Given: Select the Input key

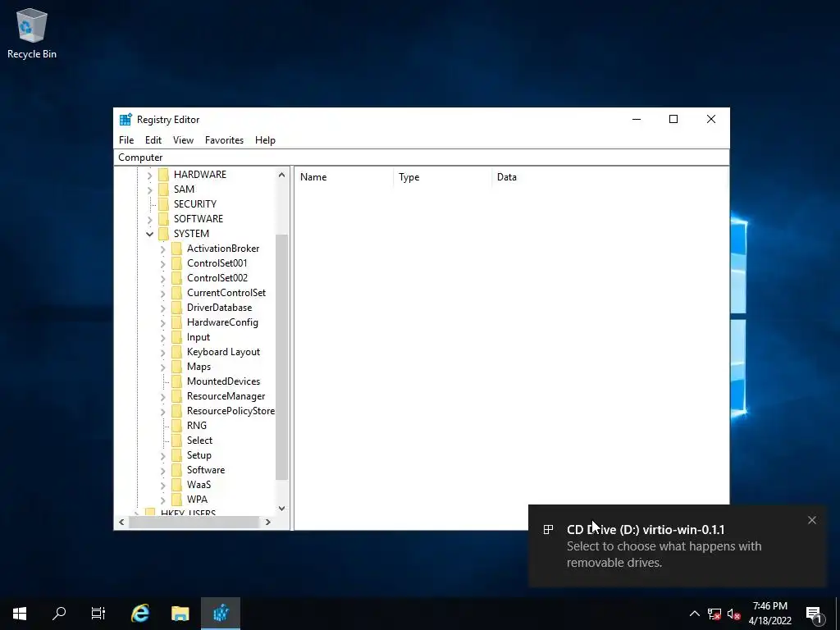Looking at the screenshot, I should point(199,337).
